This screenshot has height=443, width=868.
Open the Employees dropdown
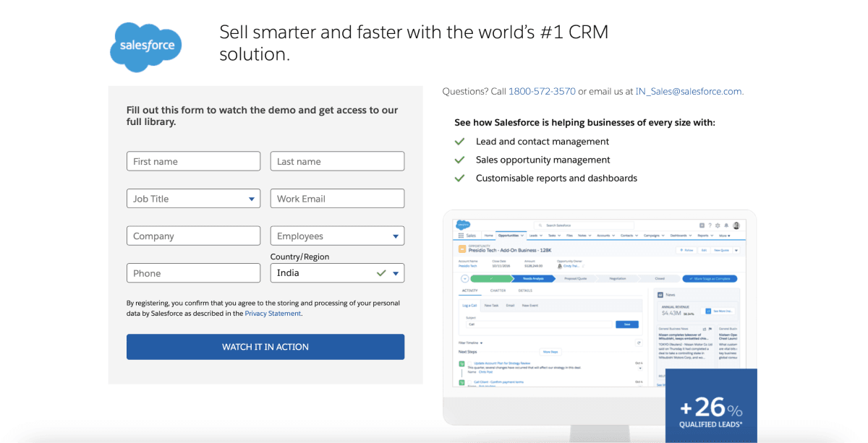click(337, 236)
